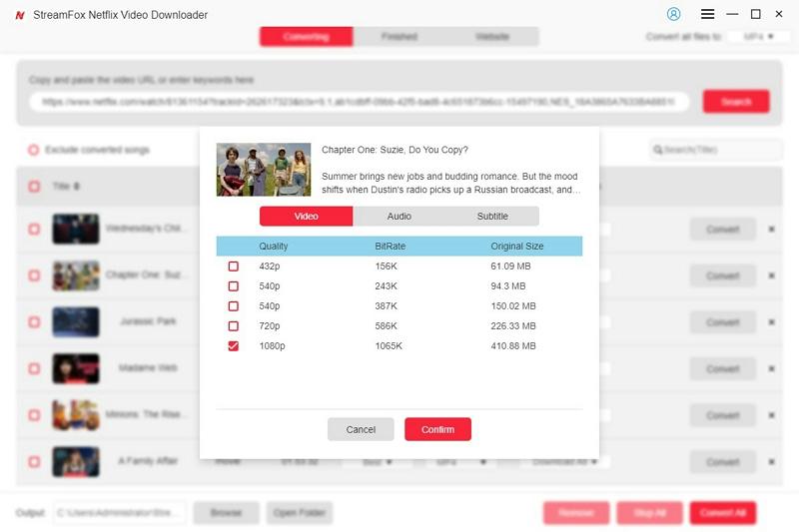Click the Quality column header

pos(273,246)
